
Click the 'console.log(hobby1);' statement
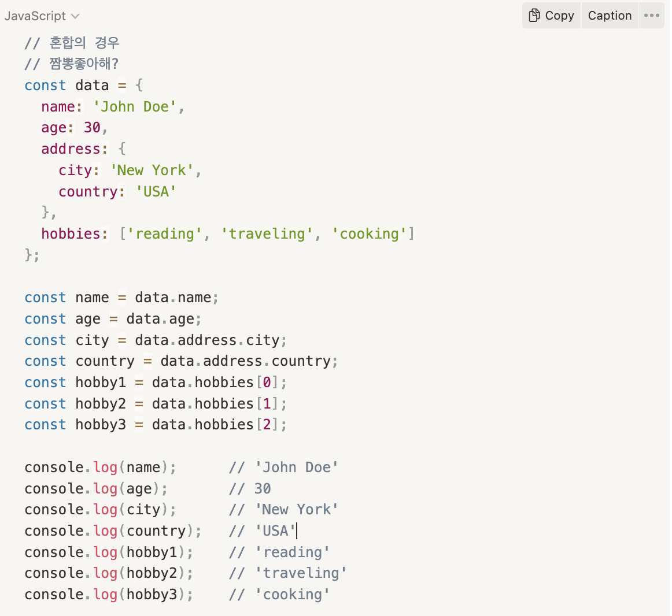[x=109, y=552]
